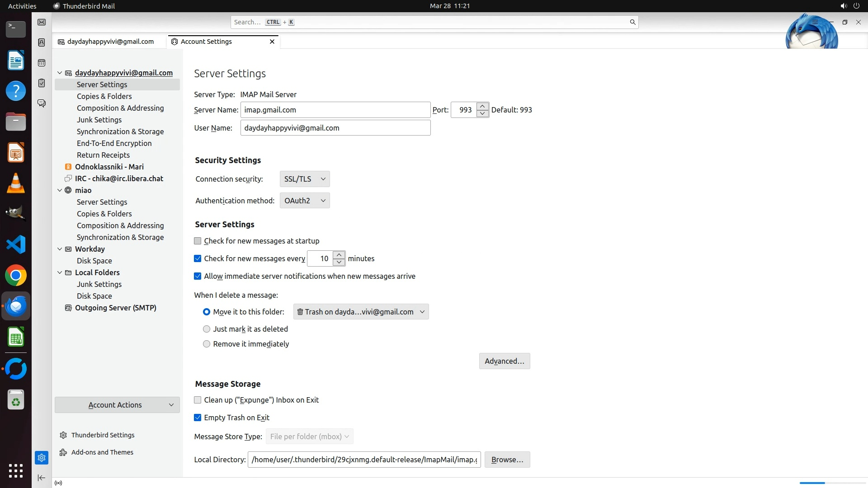Open the Address Book space icon
Screen dimensions: 868x488
(x=42, y=42)
